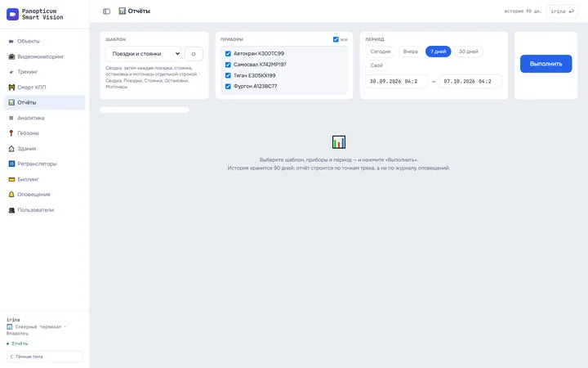Select the Отчёты sidebar item
Image resolution: width=588 pixels, height=368 pixels.
(x=45, y=102)
